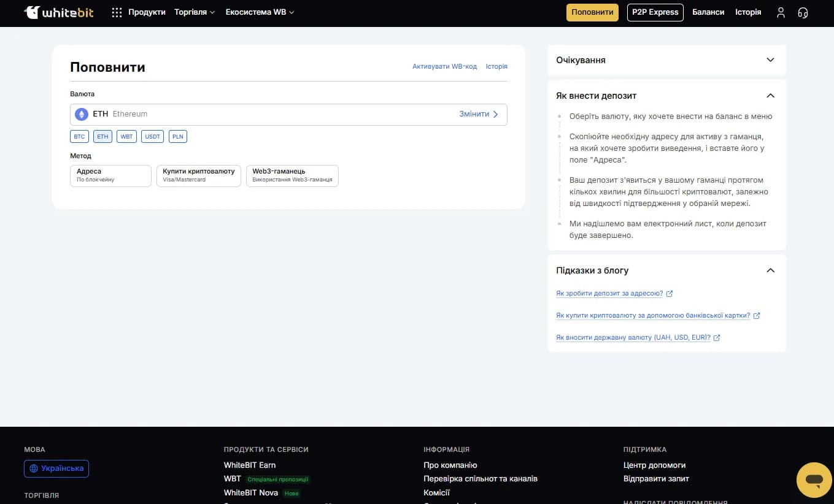Select the PLN quick currency chip
The image size is (834, 504).
177,137
